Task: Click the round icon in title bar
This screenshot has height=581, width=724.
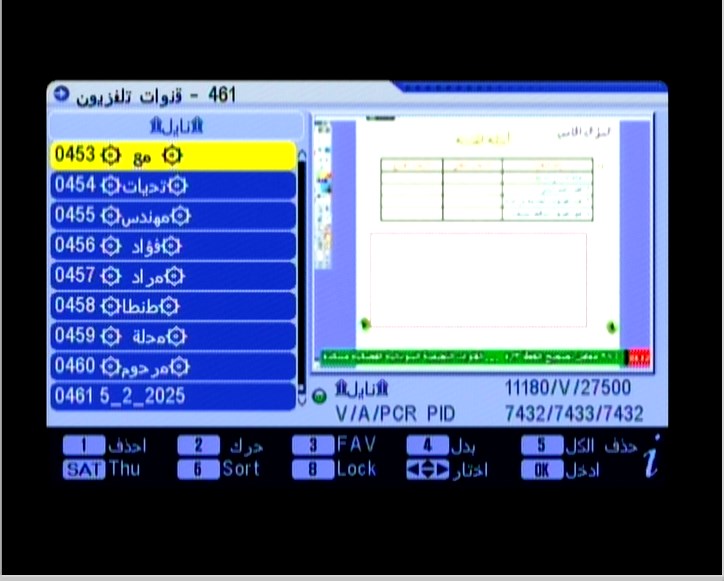Action: coord(61,94)
